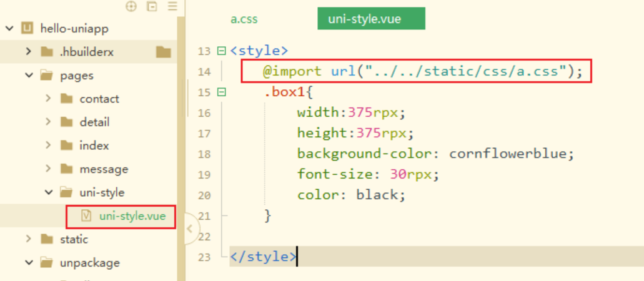The height and width of the screenshot is (281, 644).
Task: Open the project panel hamburger menu
Action: coord(172,7)
